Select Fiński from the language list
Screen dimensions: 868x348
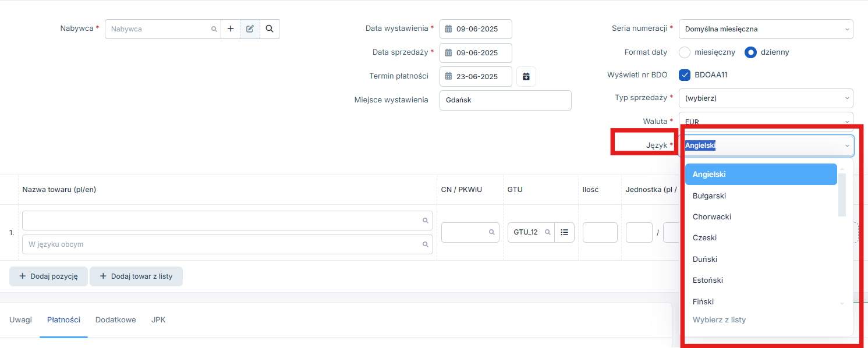point(761,301)
